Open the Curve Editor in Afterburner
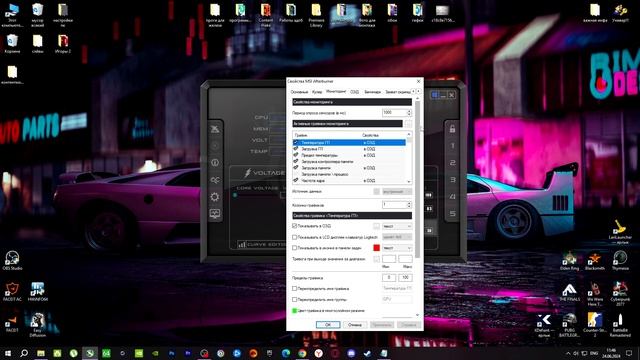The image size is (640, 360). [x=261, y=244]
